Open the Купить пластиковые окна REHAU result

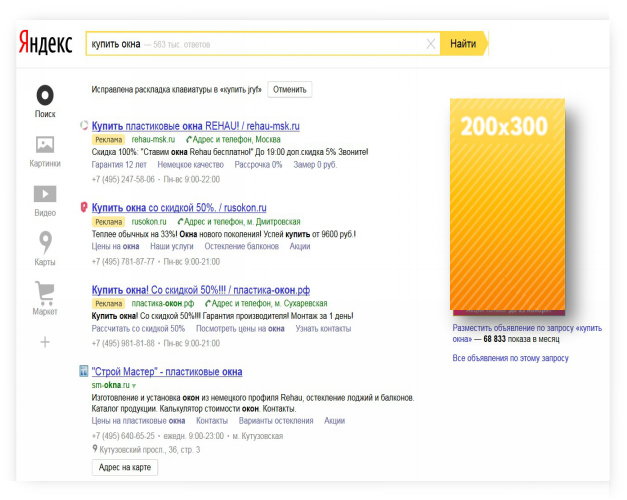196,126
